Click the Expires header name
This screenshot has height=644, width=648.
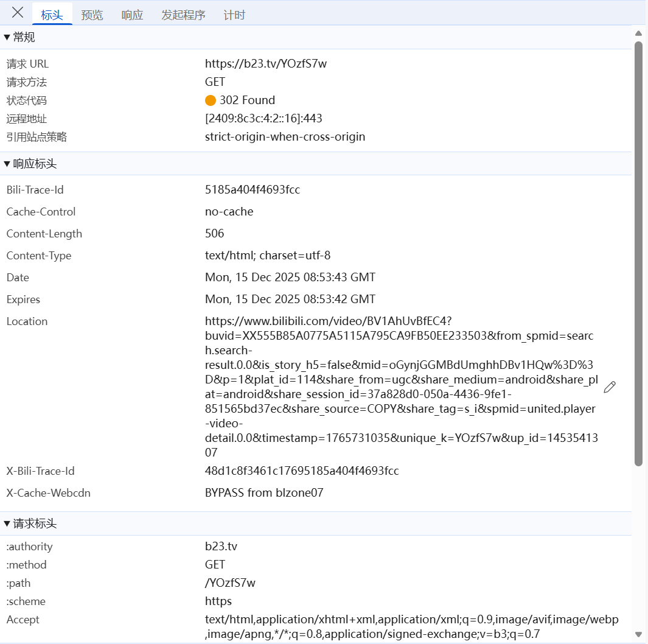[x=23, y=299]
